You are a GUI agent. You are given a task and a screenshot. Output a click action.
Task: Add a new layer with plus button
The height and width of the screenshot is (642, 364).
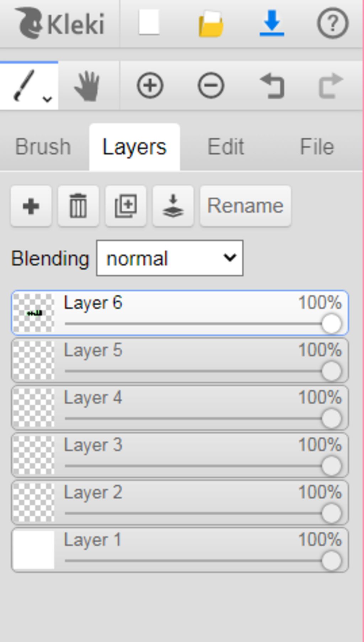click(31, 206)
